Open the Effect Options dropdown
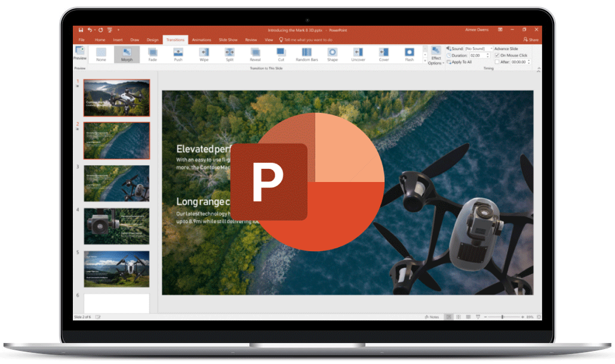The height and width of the screenshot is (364, 615). point(436,55)
